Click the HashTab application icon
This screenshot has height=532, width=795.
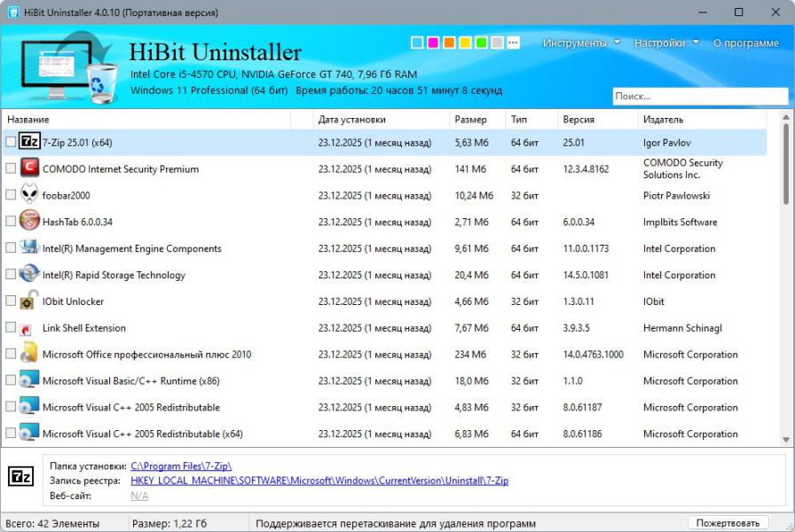coord(29,222)
